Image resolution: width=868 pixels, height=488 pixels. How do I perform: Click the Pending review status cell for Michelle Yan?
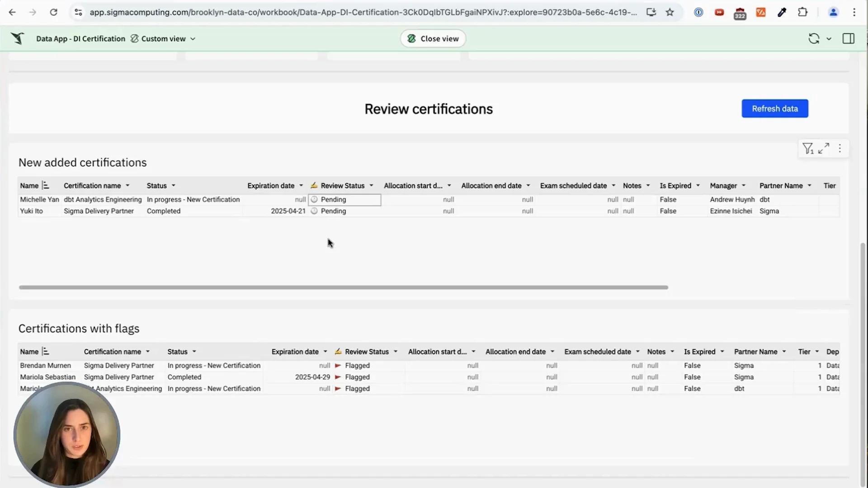pos(344,200)
